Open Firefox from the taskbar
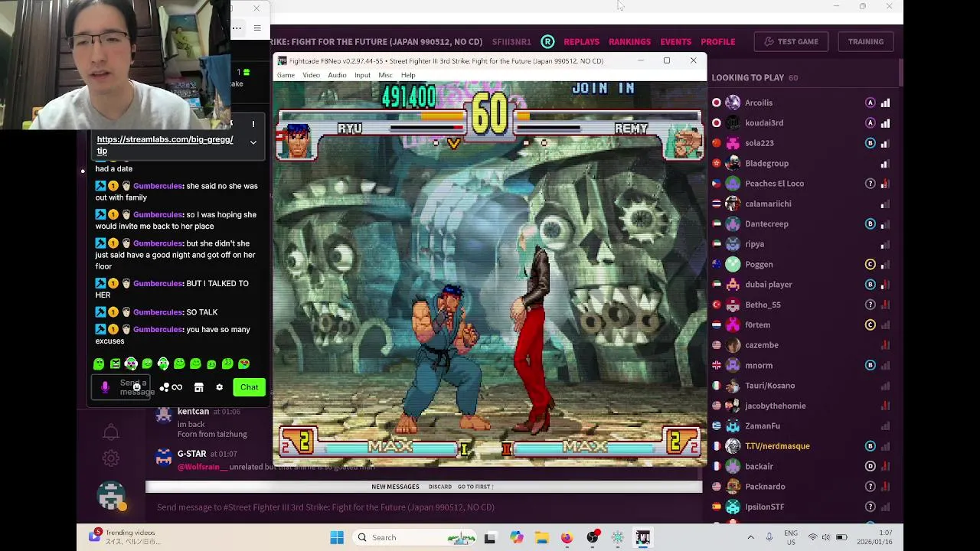The height and width of the screenshot is (551, 980). (x=567, y=537)
